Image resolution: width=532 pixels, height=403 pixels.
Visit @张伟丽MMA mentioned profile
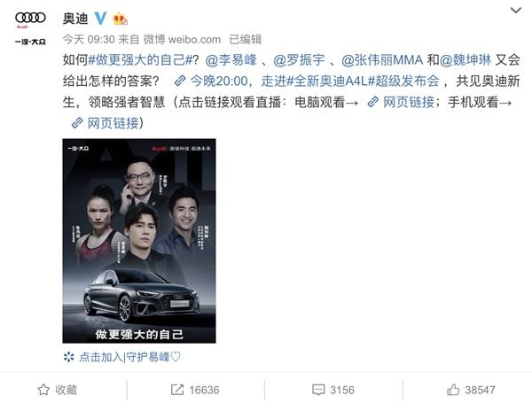[382, 60]
